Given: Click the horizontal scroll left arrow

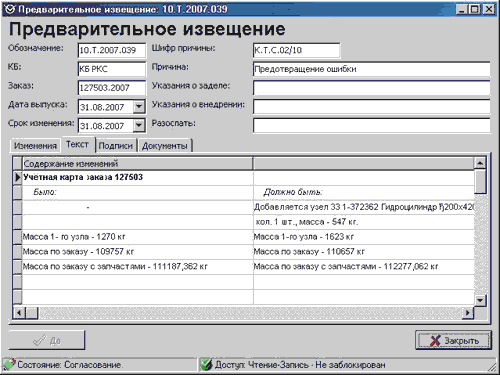Looking at the screenshot, I should pyautogui.click(x=19, y=313).
